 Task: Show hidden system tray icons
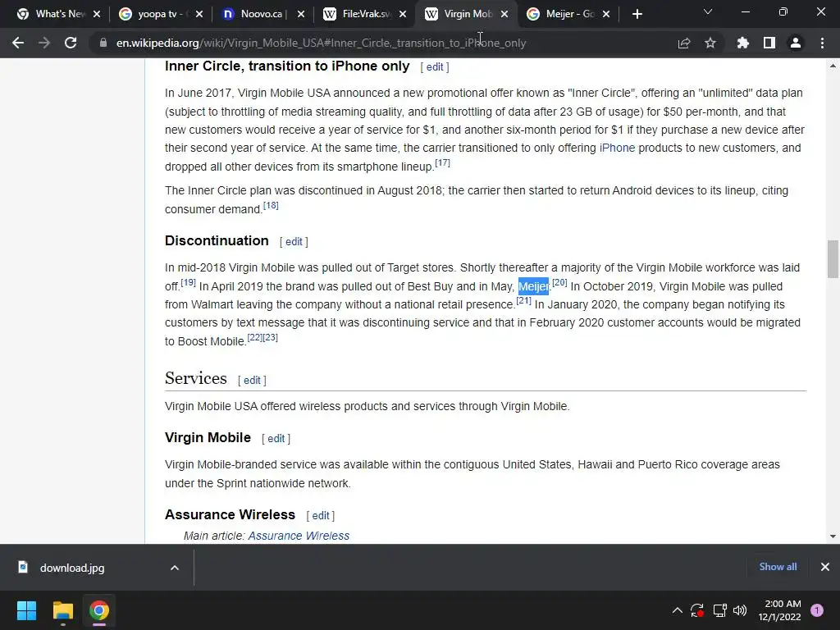pos(677,610)
